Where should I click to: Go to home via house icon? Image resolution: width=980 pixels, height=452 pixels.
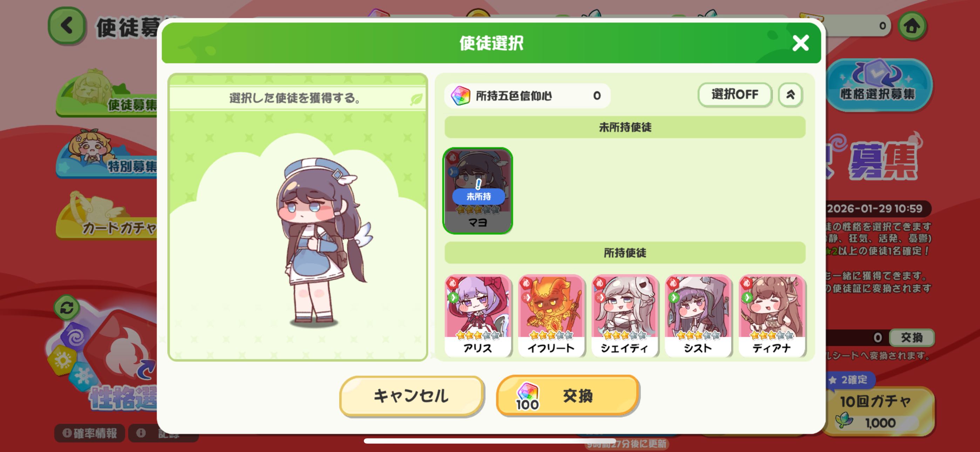coord(912,26)
